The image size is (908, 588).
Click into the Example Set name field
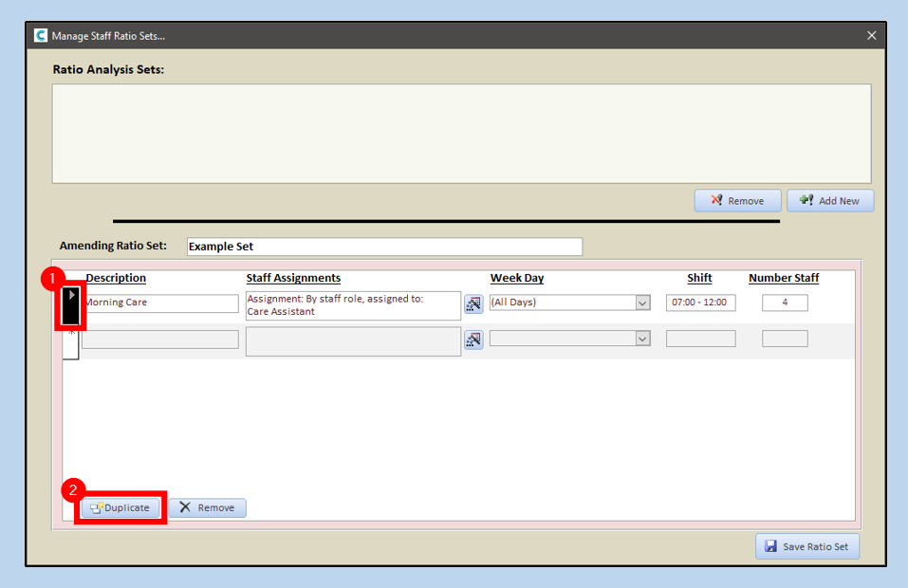point(384,247)
